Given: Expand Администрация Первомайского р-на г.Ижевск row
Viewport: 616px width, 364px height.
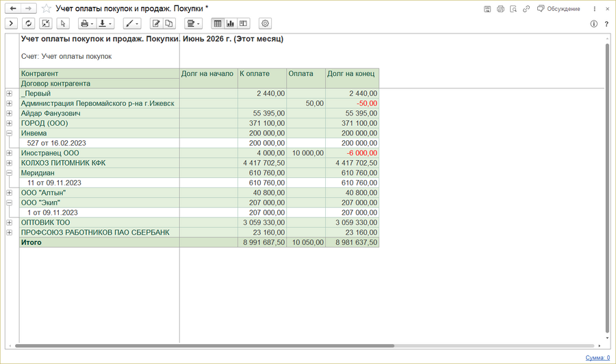Looking at the screenshot, I should point(10,103).
